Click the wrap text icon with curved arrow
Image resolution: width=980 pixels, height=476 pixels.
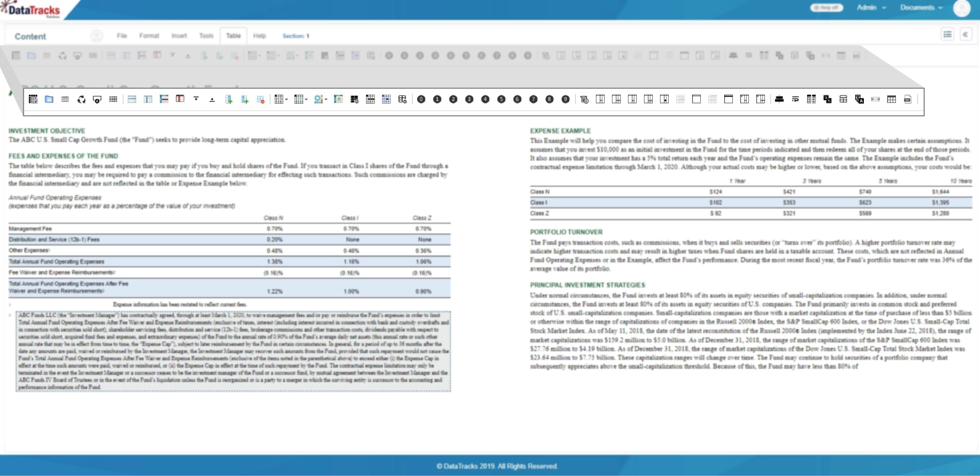click(795, 99)
